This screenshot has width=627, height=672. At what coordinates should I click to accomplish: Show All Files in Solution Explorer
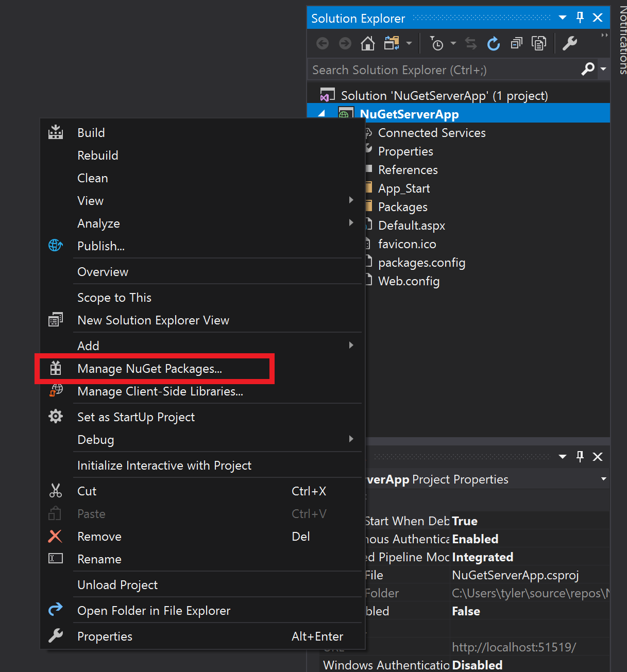(x=539, y=43)
